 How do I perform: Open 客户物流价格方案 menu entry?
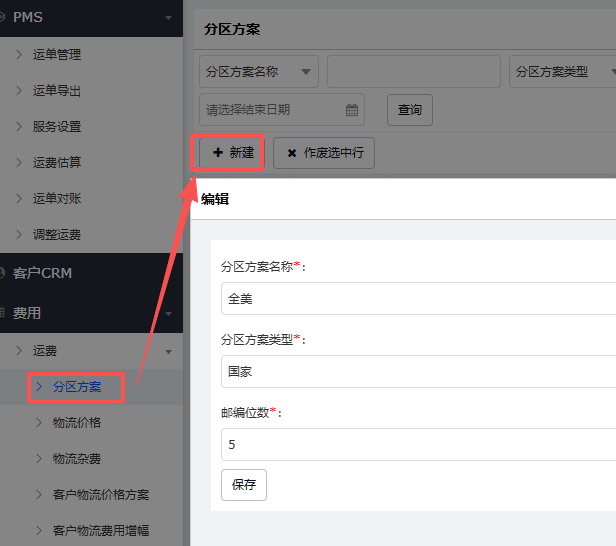100,495
